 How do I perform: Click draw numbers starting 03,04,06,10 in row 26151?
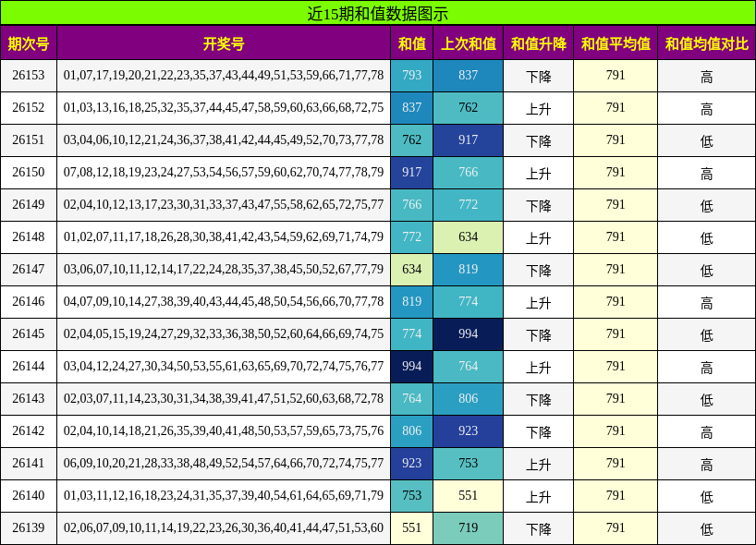coord(224,139)
